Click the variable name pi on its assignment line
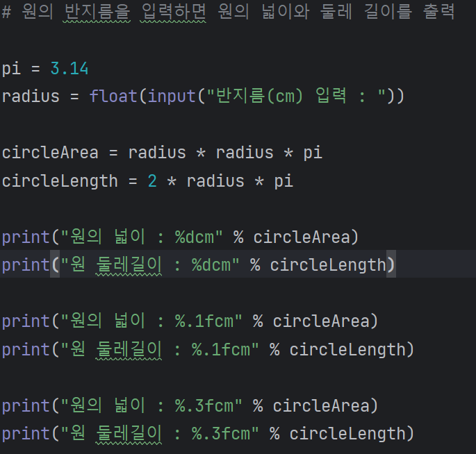 (x=11, y=69)
